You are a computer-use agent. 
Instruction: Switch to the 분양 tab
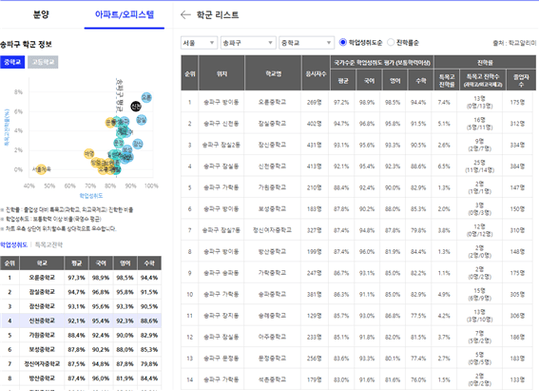tap(41, 15)
